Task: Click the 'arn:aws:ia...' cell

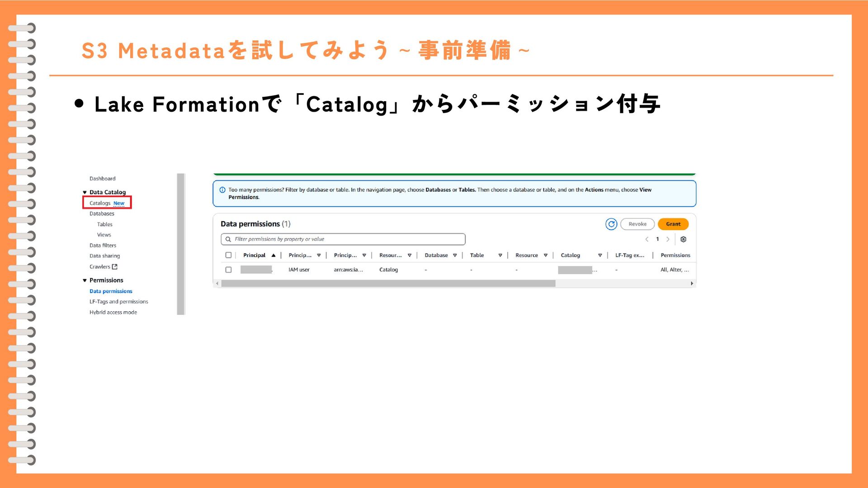Action: pyautogui.click(x=348, y=270)
